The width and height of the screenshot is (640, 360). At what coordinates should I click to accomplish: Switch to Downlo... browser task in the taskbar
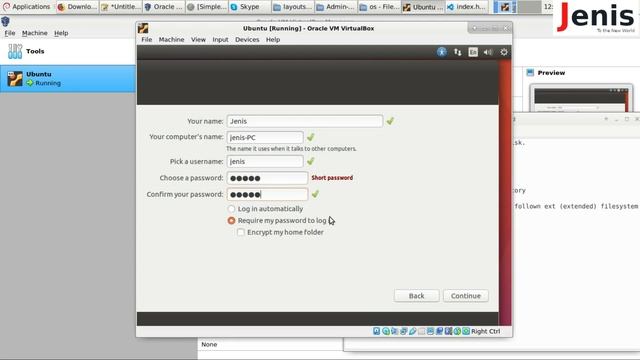click(x=78, y=7)
